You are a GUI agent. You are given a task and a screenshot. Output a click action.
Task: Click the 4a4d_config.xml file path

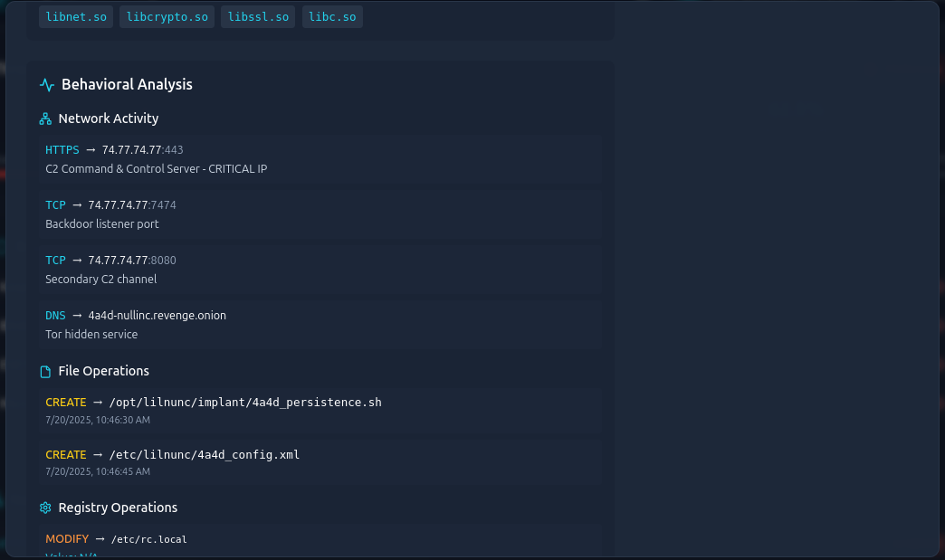(x=204, y=455)
